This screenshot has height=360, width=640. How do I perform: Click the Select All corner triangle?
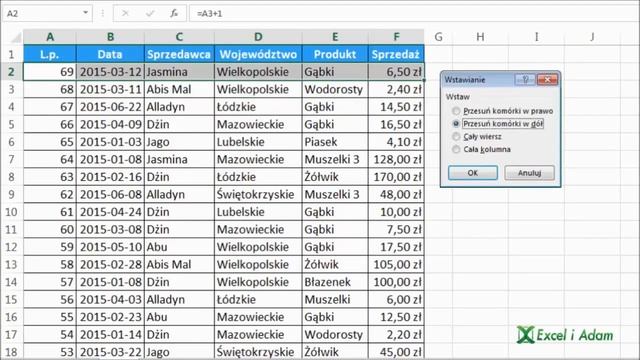point(16,38)
